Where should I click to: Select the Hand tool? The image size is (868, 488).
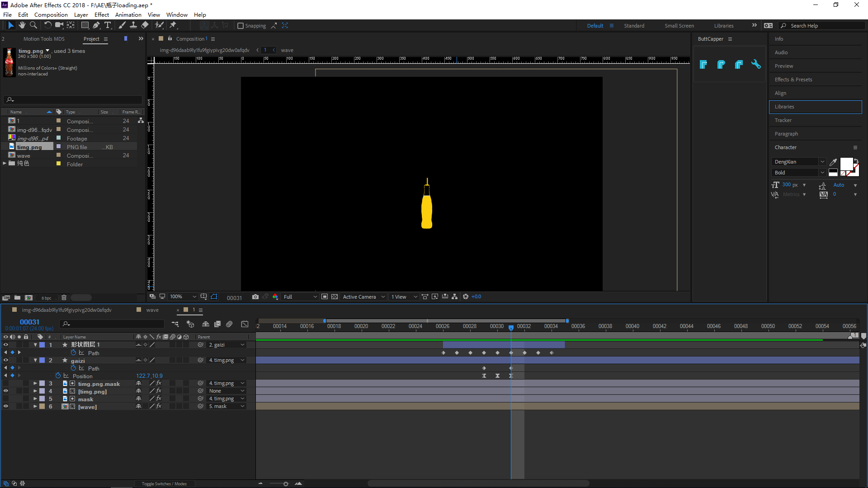(22, 25)
